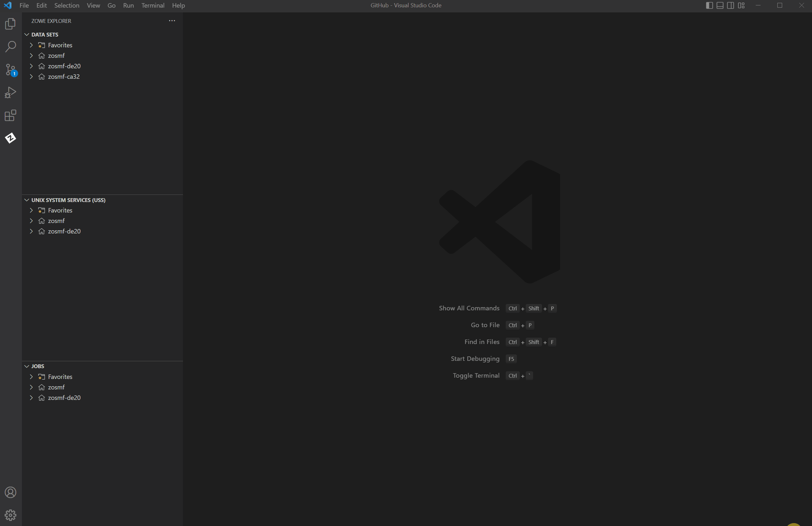Click the Zowe Explorer activity bar icon
812x526 pixels.
[10, 138]
